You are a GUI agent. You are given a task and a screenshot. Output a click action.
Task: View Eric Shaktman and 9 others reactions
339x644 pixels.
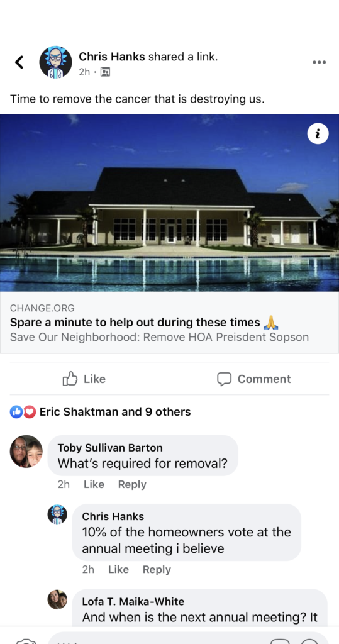point(115,411)
